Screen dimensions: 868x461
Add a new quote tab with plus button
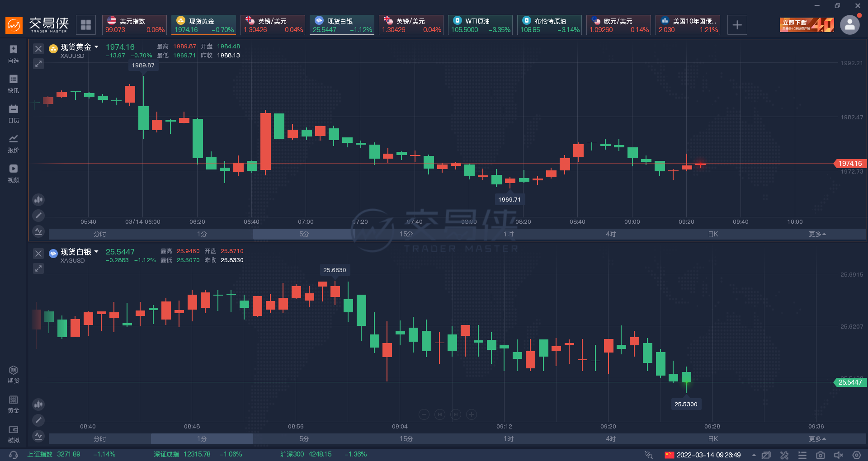(737, 25)
